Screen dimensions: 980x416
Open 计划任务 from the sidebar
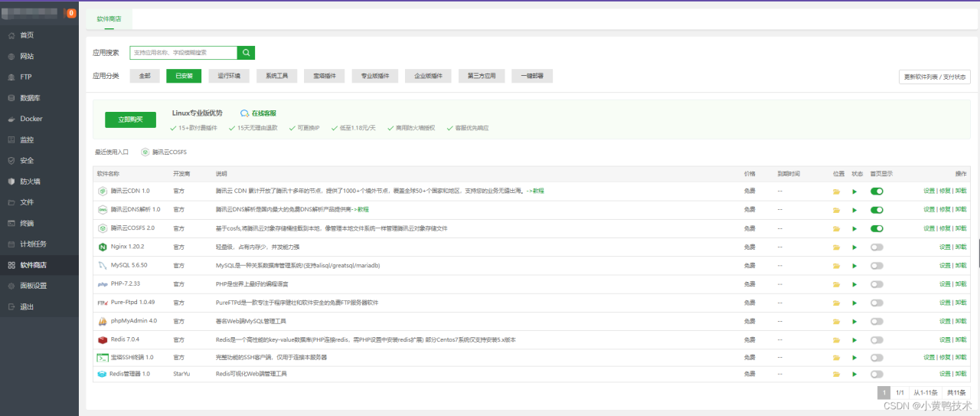(33, 244)
